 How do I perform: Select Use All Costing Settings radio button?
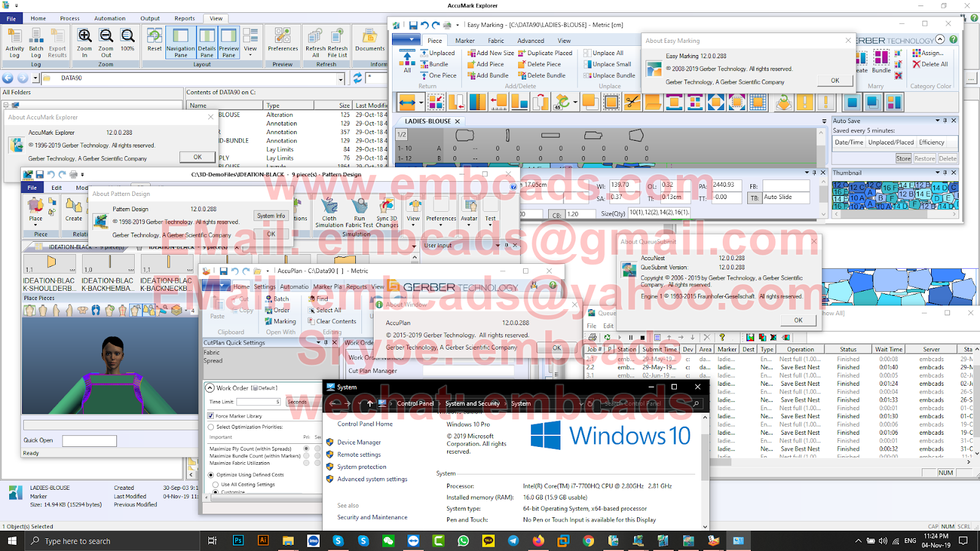[x=216, y=484]
